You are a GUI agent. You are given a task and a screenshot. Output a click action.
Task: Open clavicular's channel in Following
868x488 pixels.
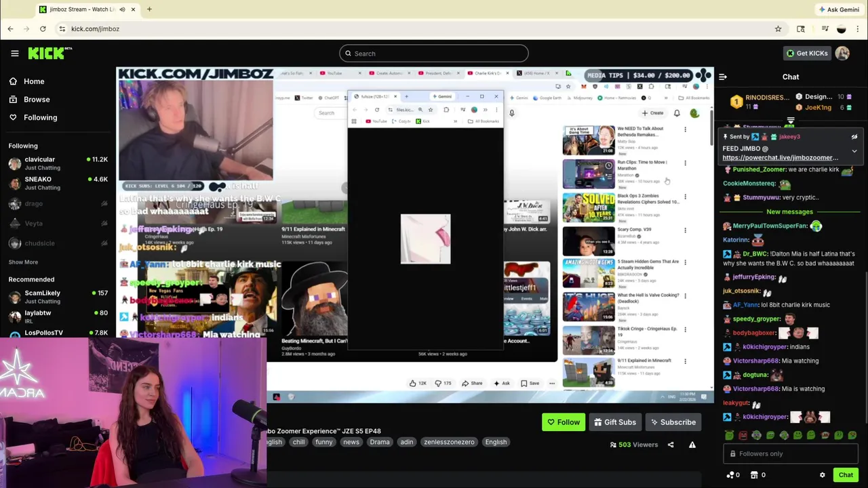tap(58, 163)
